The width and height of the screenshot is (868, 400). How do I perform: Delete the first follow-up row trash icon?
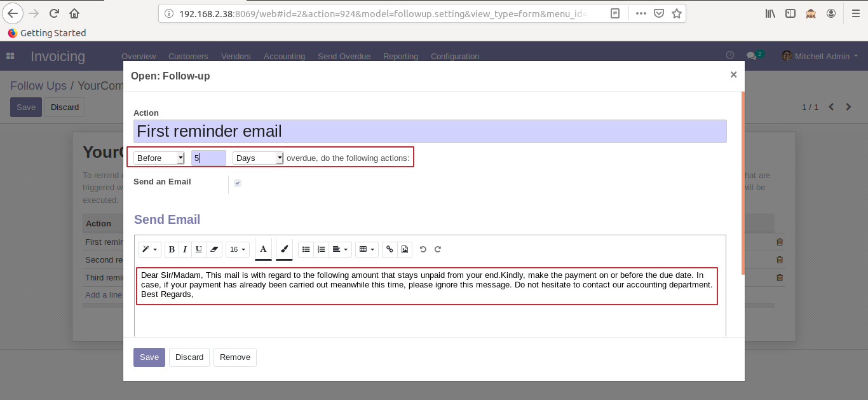pos(780,242)
